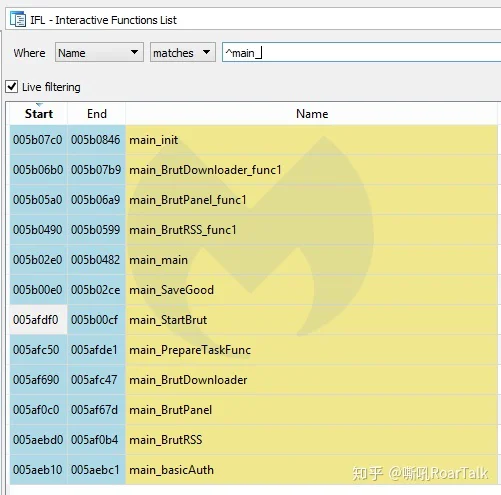Open the Name field dropdown

pyautogui.click(x=99, y=52)
